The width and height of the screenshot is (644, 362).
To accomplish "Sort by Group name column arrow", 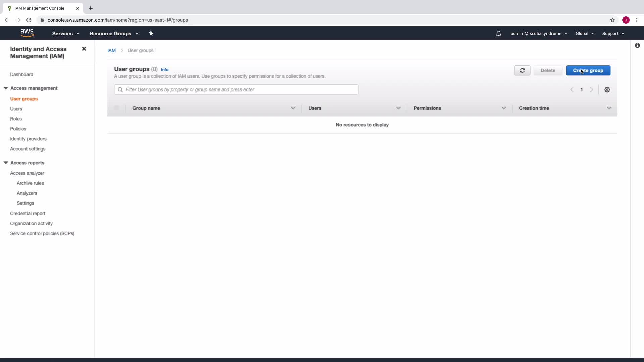I will (293, 108).
